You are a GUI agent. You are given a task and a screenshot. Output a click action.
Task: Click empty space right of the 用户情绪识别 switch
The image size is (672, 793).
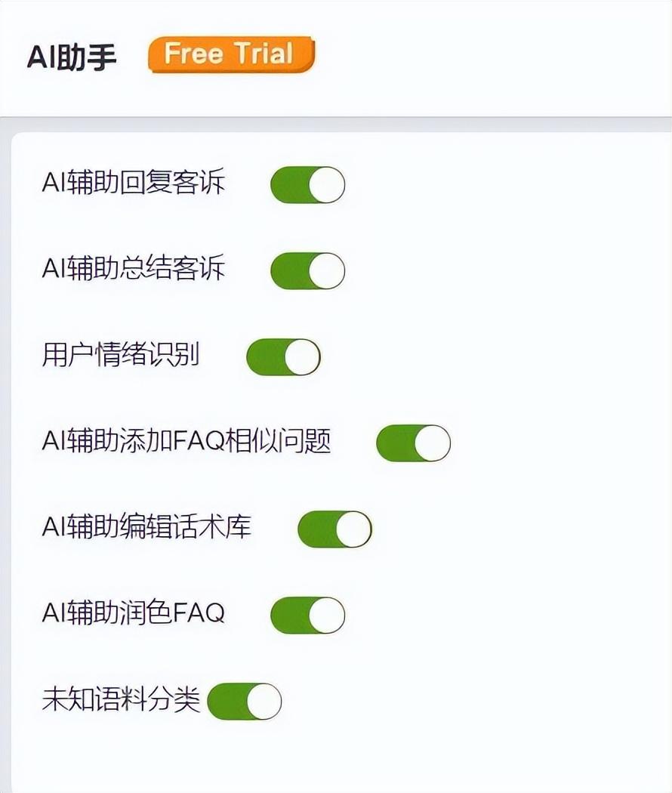[x=491, y=357]
